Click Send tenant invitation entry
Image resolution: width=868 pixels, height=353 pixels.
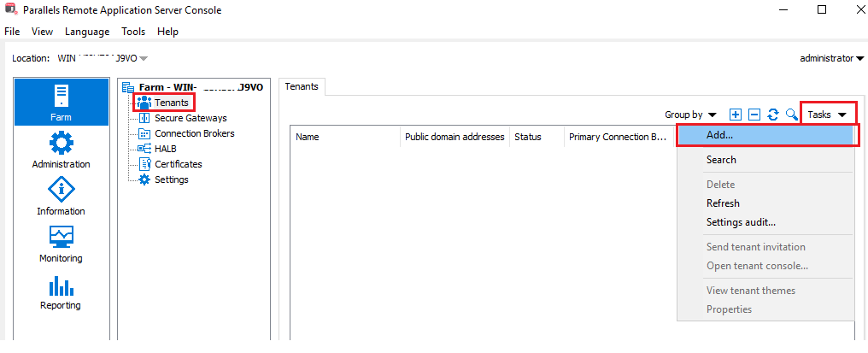pos(765,247)
